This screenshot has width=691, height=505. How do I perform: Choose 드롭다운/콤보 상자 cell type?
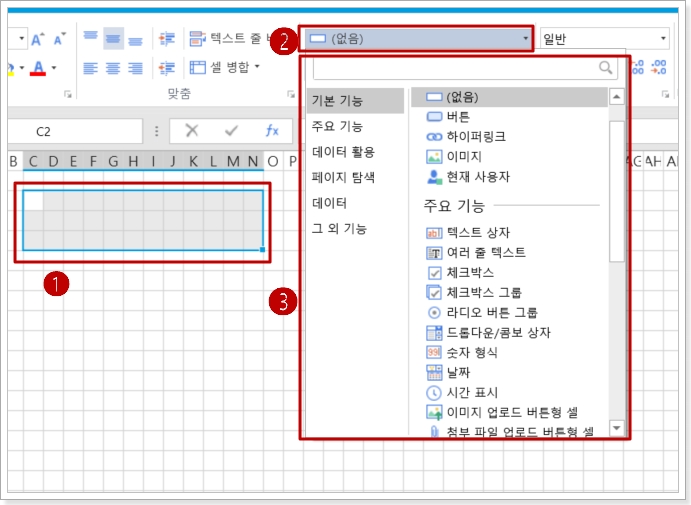(x=498, y=332)
